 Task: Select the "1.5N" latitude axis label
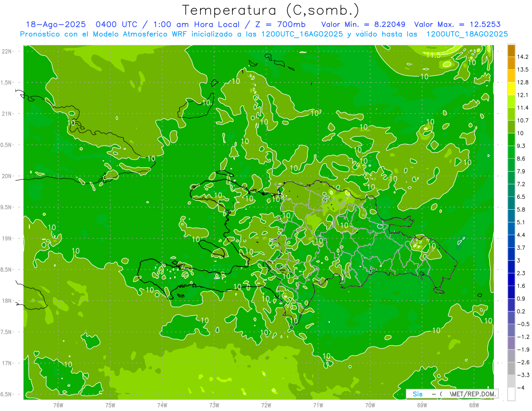pyautogui.click(x=7, y=82)
